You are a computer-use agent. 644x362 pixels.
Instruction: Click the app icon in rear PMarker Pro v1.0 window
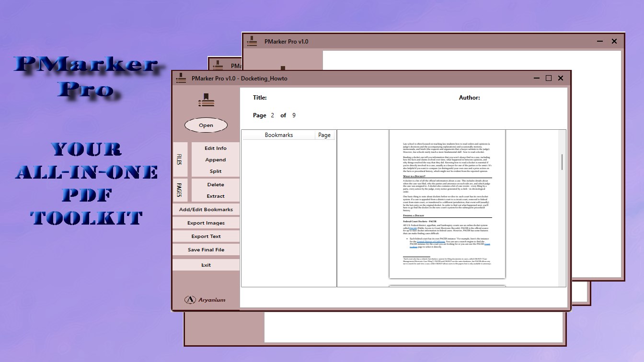tap(252, 42)
